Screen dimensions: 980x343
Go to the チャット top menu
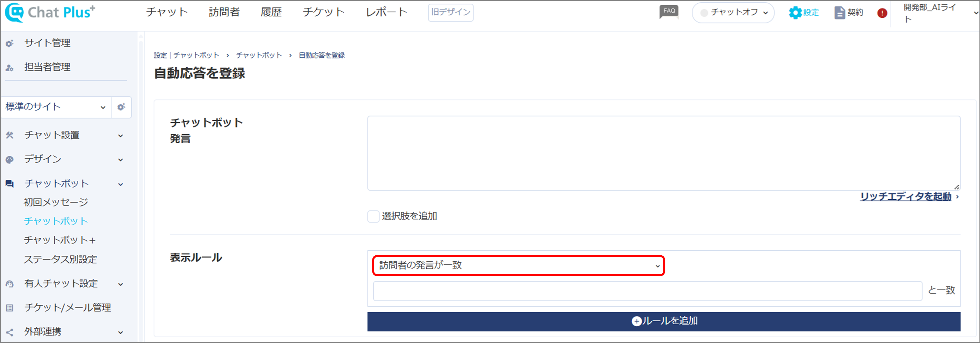167,12
